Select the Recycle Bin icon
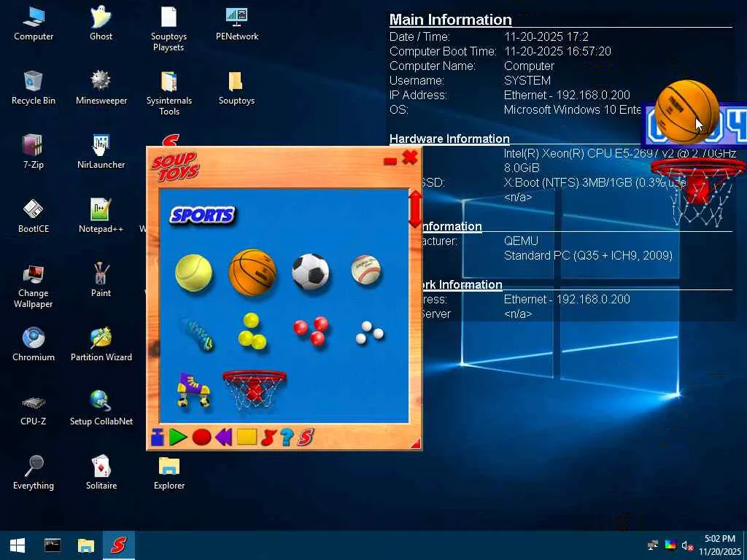The height and width of the screenshot is (560, 747). [x=34, y=88]
